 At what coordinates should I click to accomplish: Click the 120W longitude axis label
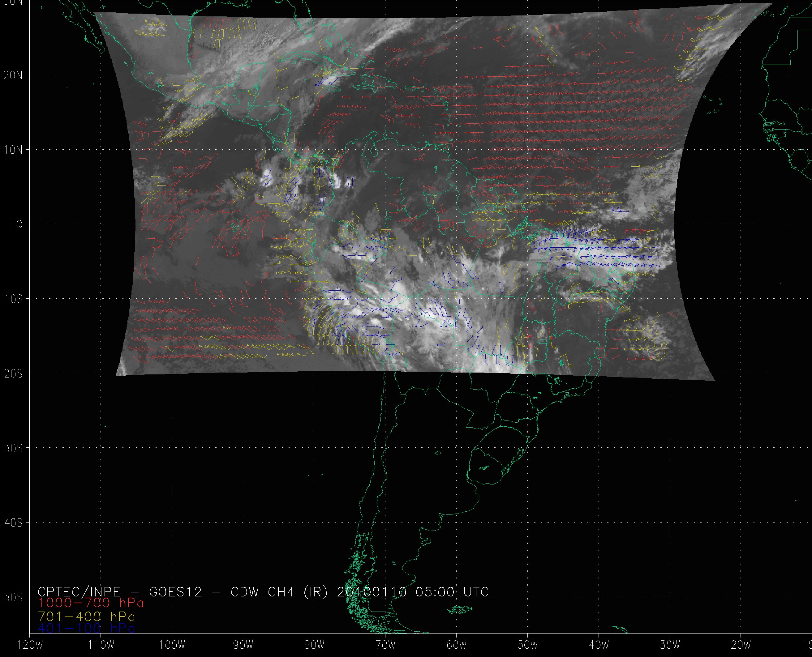tap(30, 645)
